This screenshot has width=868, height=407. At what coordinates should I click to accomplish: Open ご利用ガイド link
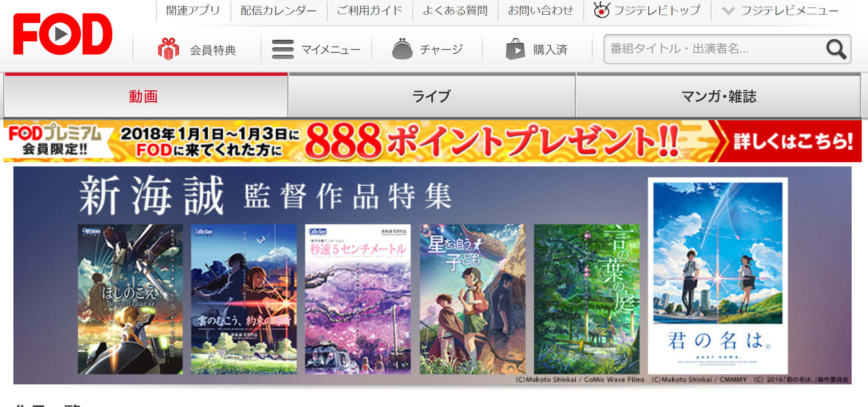click(370, 10)
